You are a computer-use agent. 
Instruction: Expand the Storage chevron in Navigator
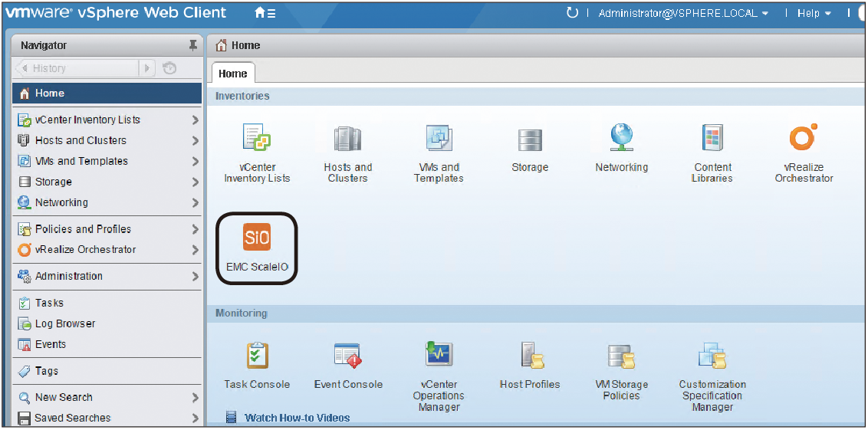(195, 182)
